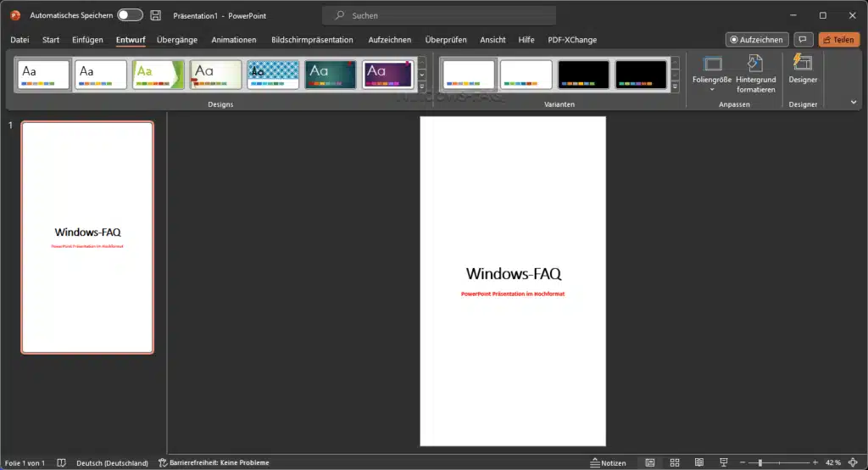The image size is (868, 470).
Task: Select the purple gradient design thumbnail
Action: pos(388,75)
